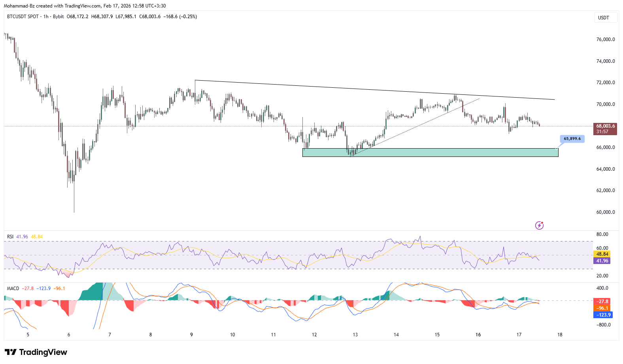This screenshot has height=364, width=623.
Task: Click the 1h timeframe in chart title
Action: (x=46, y=17)
